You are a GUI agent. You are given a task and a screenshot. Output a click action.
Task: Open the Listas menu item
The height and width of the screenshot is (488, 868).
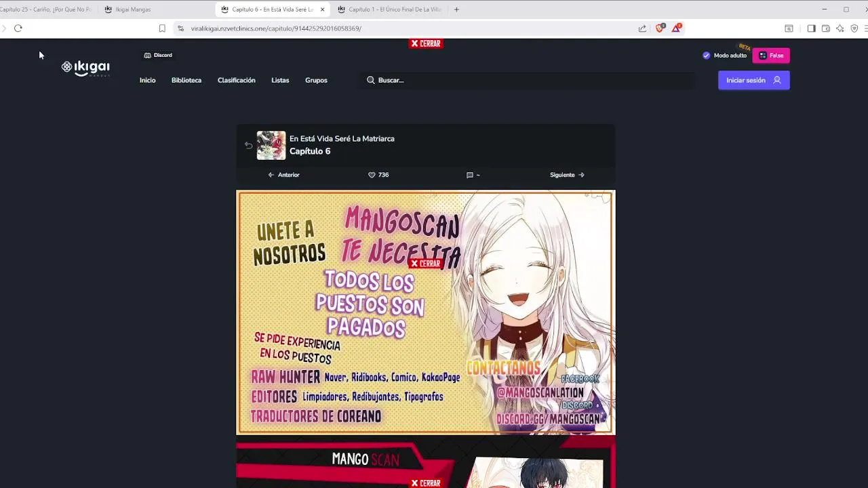click(x=280, y=80)
